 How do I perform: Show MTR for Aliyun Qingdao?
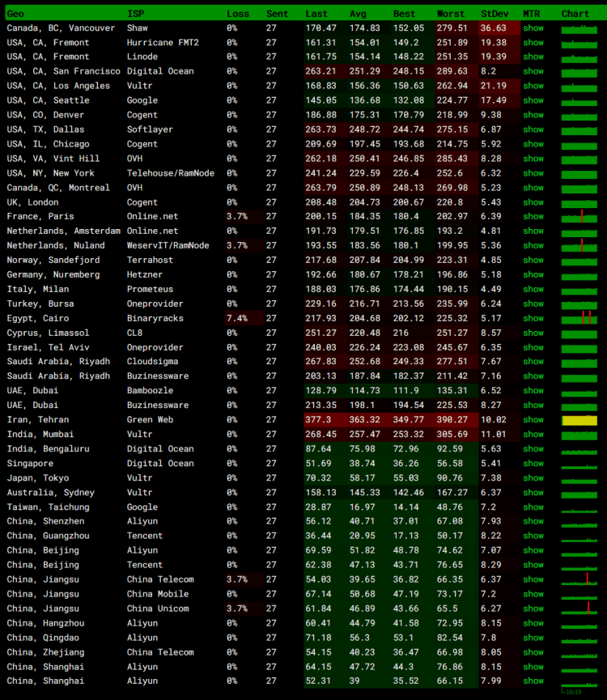click(533, 638)
